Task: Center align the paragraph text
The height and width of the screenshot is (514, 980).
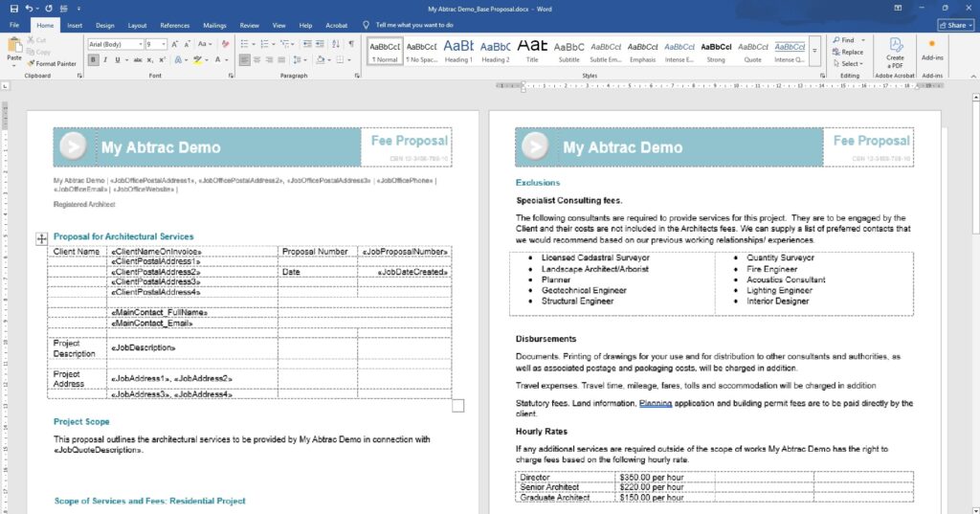Action: [x=256, y=60]
